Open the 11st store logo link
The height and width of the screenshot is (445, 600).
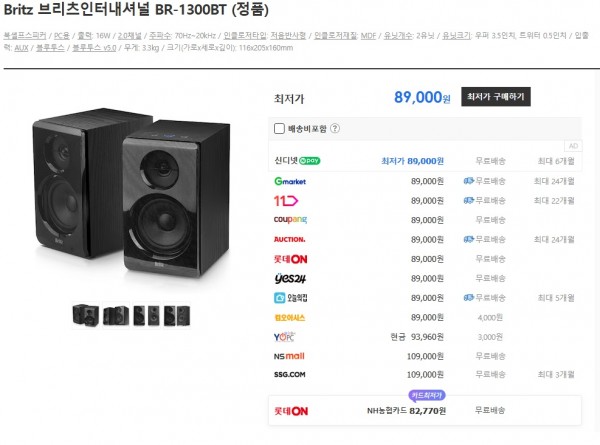tap(286, 200)
